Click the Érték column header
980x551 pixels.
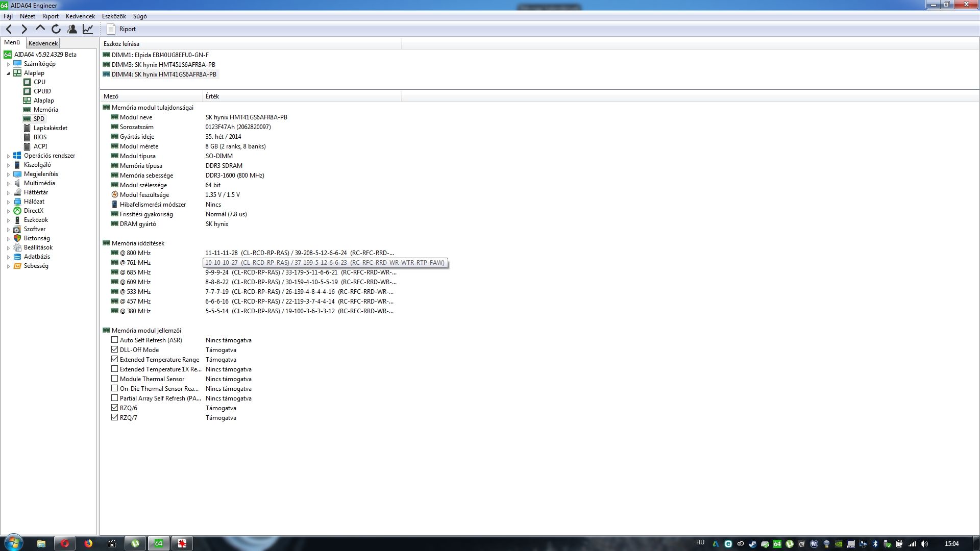pyautogui.click(x=302, y=96)
